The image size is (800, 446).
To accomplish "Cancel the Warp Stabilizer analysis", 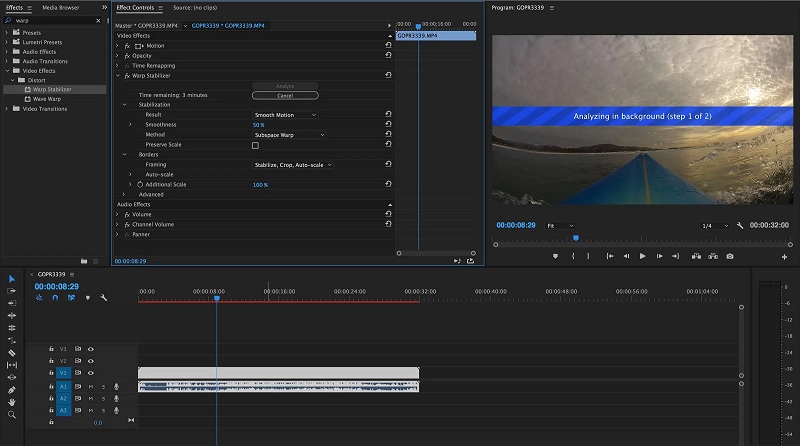I will 285,95.
